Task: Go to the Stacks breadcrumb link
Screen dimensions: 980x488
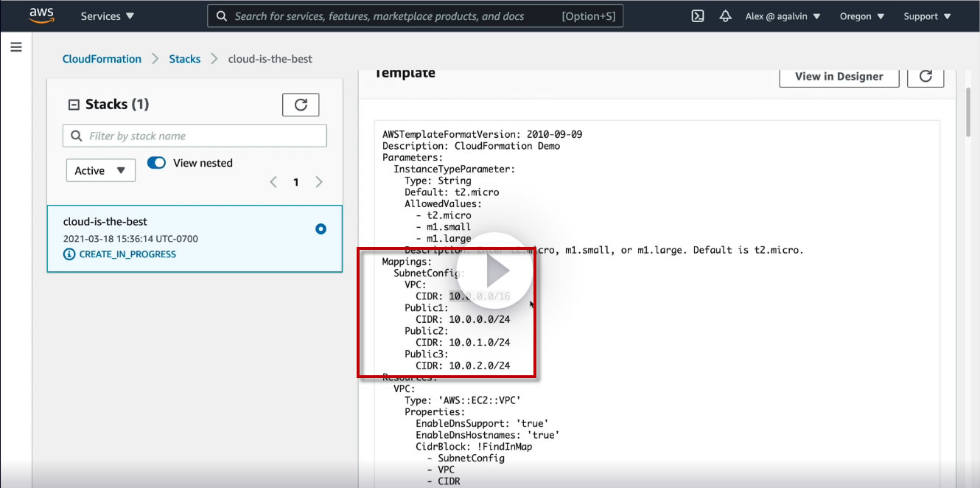Action: click(x=185, y=59)
